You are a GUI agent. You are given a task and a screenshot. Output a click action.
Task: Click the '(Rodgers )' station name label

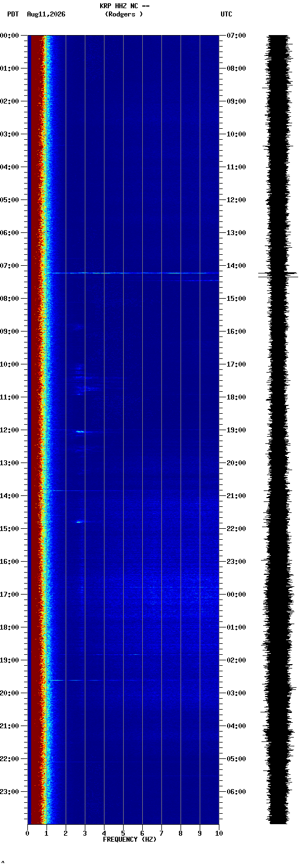[124, 14]
